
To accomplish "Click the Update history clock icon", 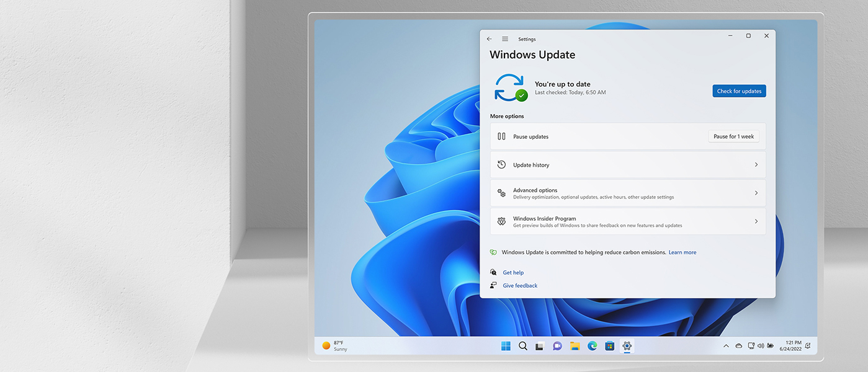I will [501, 164].
